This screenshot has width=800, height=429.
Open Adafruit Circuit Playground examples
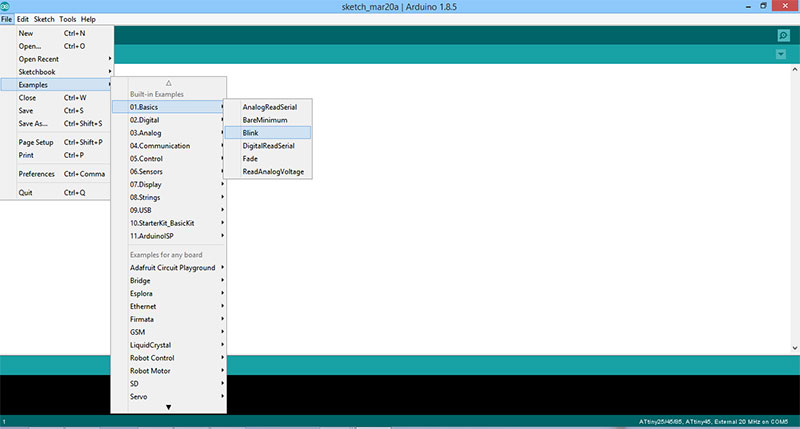point(169,267)
